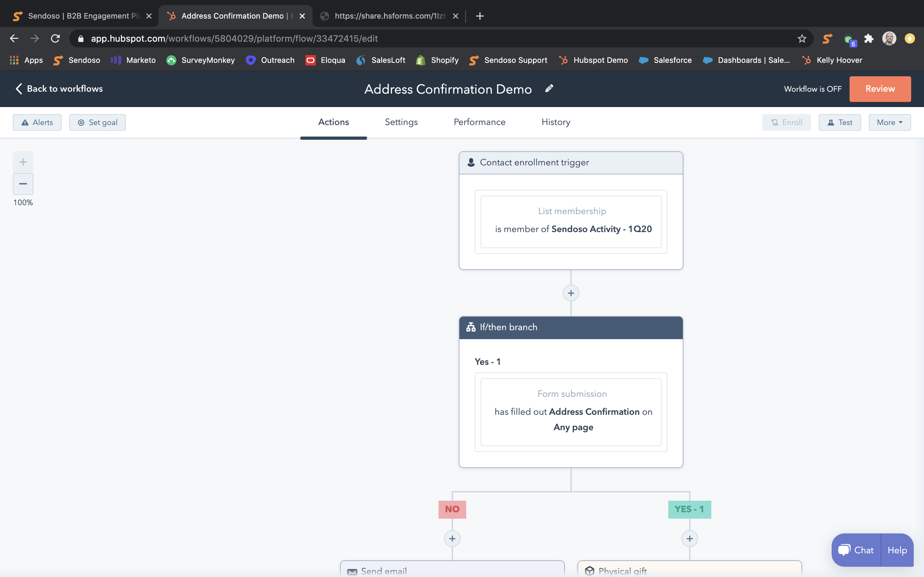Open the More dropdown menu
The width and height of the screenshot is (924, 577).
click(x=889, y=122)
